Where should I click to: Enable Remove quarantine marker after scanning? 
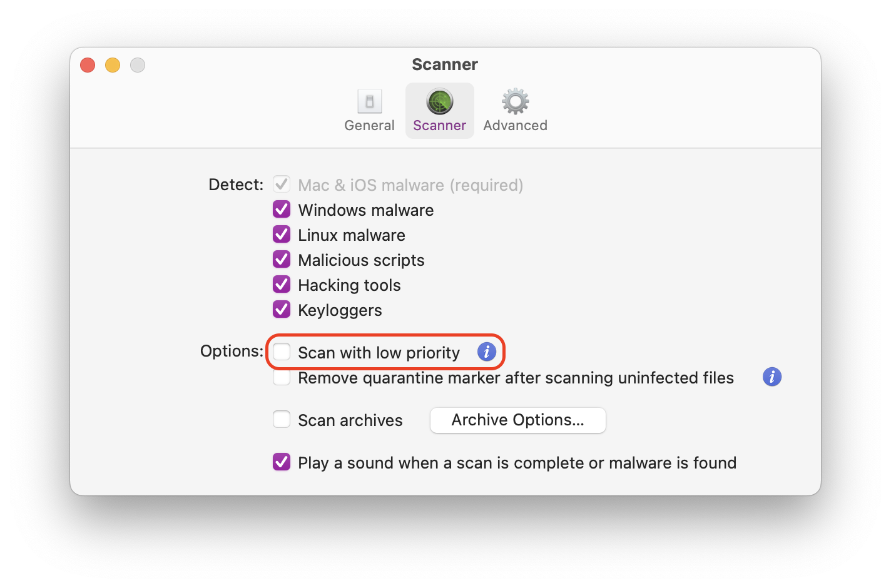pos(282,377)
